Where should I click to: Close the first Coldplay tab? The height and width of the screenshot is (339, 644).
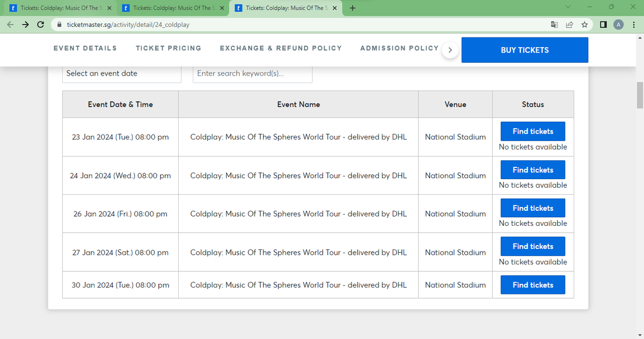(109, 8)
